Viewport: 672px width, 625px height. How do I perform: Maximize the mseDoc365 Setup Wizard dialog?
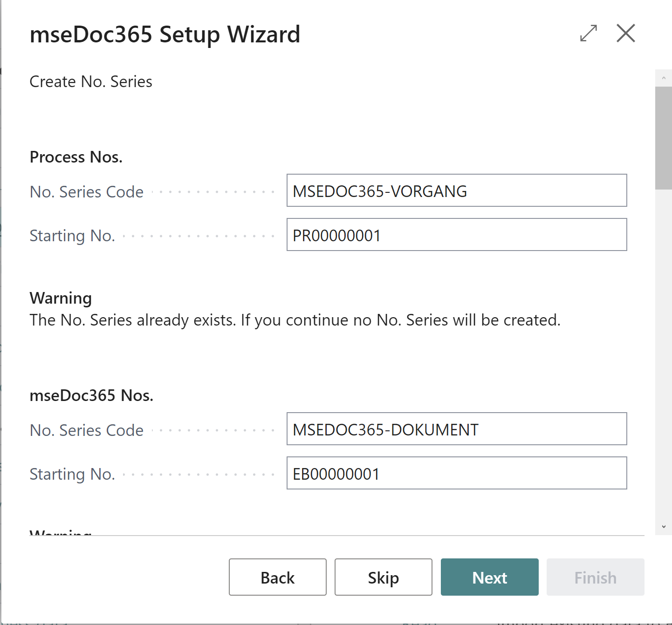click(x=588, y=34)
